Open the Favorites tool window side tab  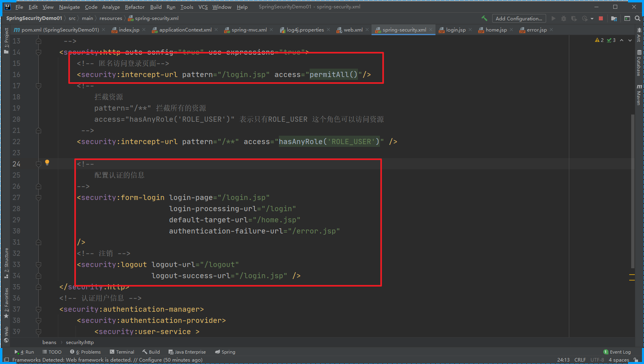tap(6, 303)
